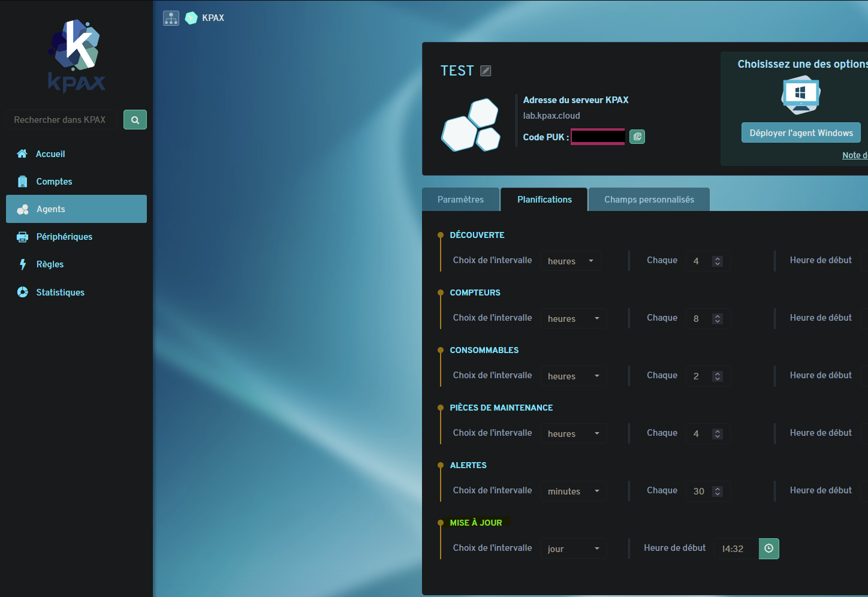Click the KPAX breadcrumb text

[213, 18]
